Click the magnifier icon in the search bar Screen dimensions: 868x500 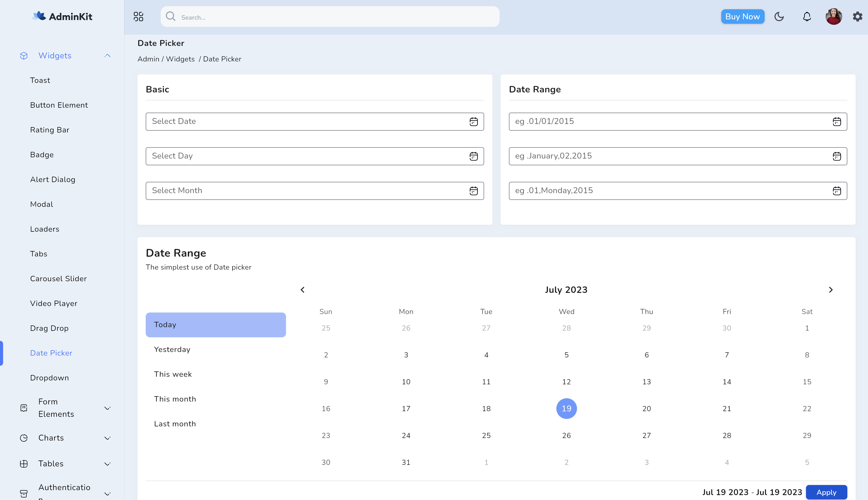coord(171,17)
